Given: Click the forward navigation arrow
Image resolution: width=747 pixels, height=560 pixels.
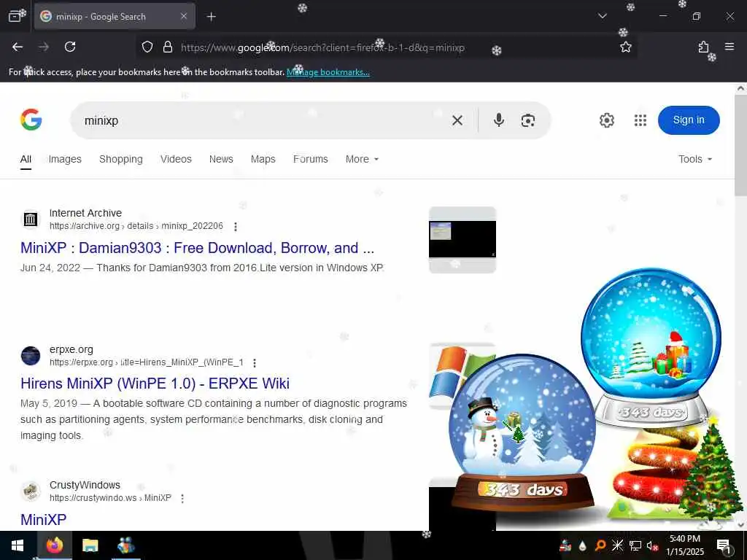Looking at the screenshot, I should click(x=44, y=47).
